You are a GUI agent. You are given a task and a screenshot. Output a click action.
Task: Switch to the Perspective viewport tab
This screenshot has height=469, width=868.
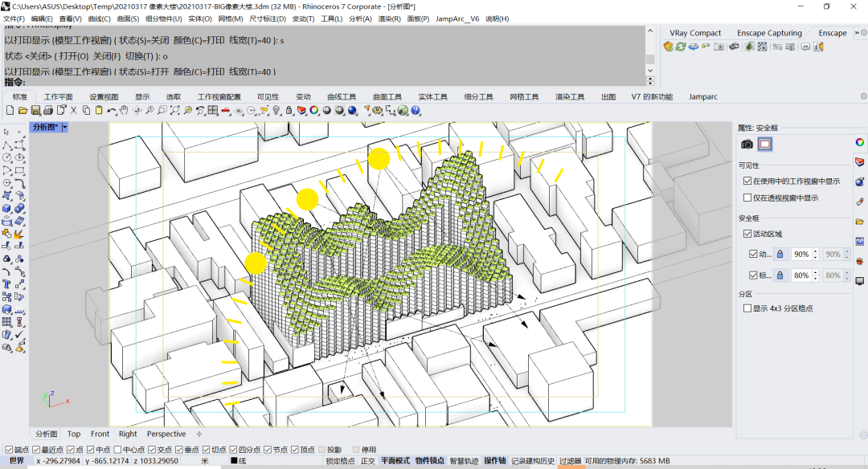point(166,434)
